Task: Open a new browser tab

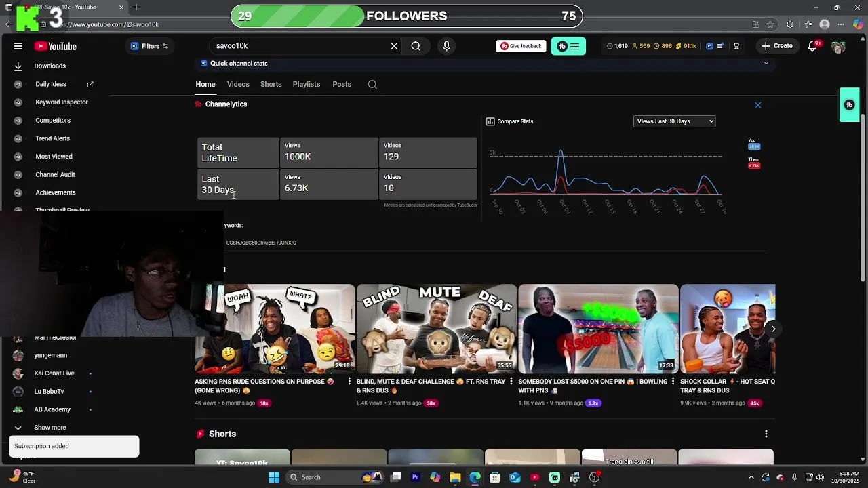Action: click(x=136, y=7)
